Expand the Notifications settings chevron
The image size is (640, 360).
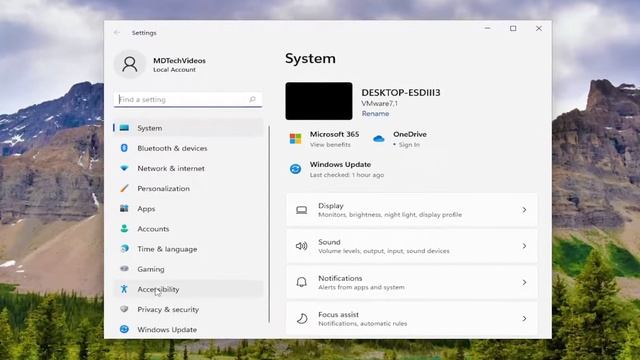(x=524, y=282)
